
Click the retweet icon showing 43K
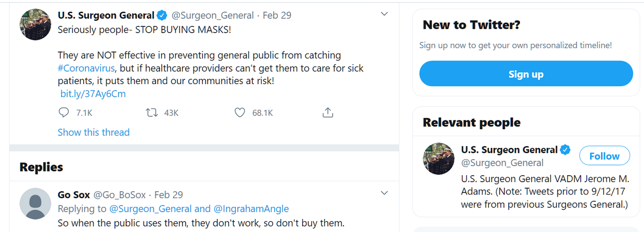[x=152, y=113]
